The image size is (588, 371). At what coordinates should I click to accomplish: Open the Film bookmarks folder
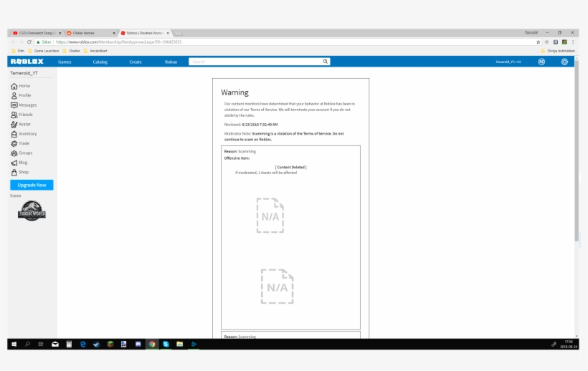tap(18, 51)
